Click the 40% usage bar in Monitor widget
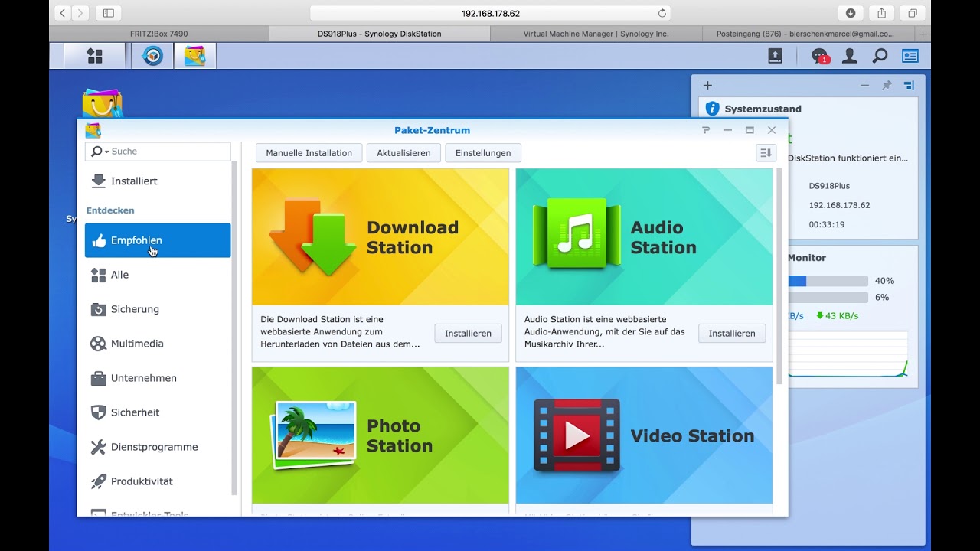The height and width of the screenshot is (551, 980). [x=828, y=281]
